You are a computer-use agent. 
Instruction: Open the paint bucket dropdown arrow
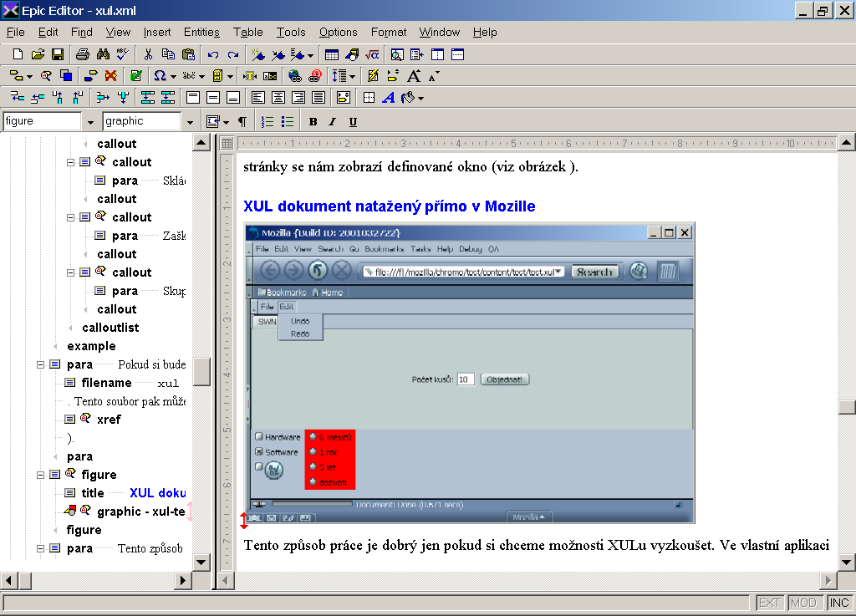[x=421, y=99]
